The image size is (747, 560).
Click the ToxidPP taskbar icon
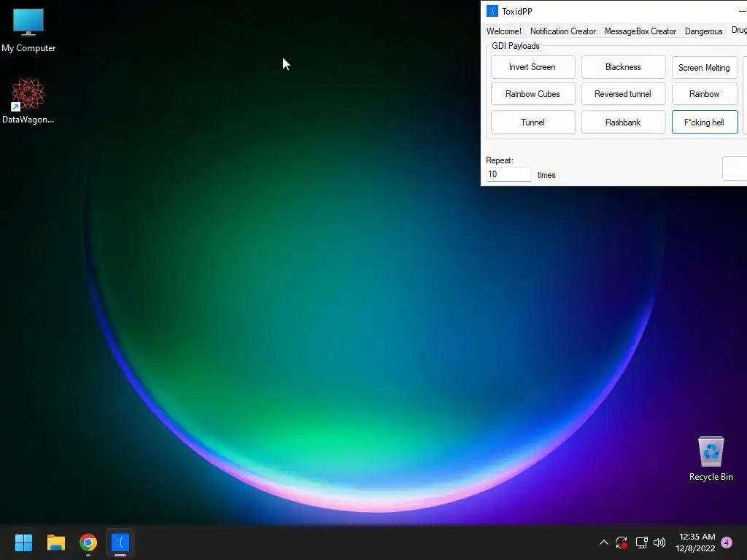coord(120,542)
